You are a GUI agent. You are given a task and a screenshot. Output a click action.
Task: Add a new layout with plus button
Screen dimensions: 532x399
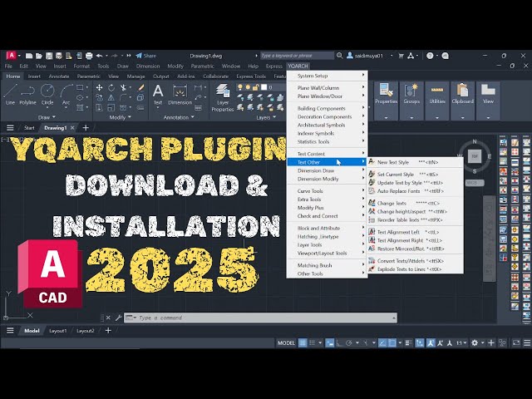[x=108, y=331]
